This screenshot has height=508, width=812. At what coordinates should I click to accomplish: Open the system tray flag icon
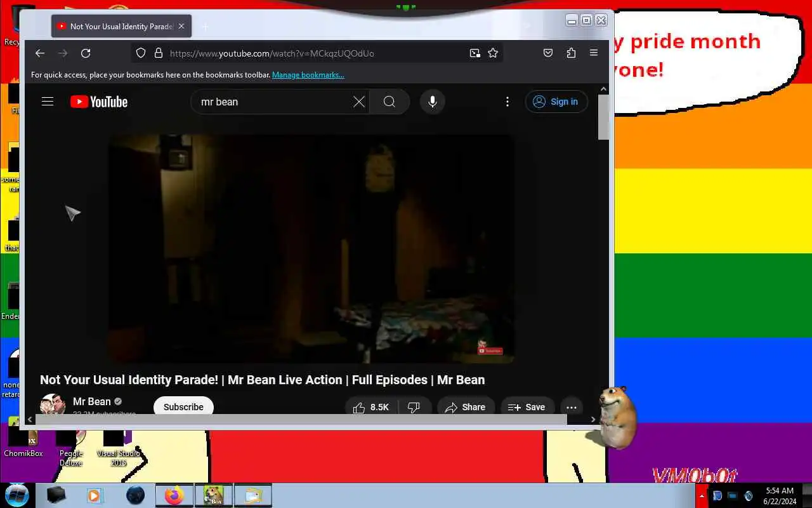click(x=717, y=495)
